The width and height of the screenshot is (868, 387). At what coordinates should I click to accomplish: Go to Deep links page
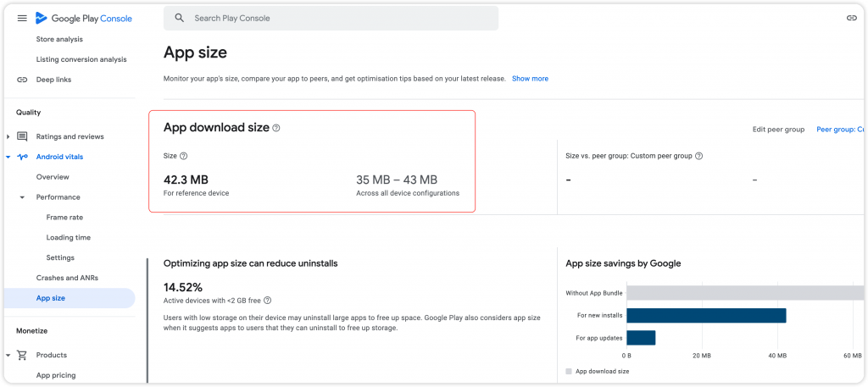53,80
